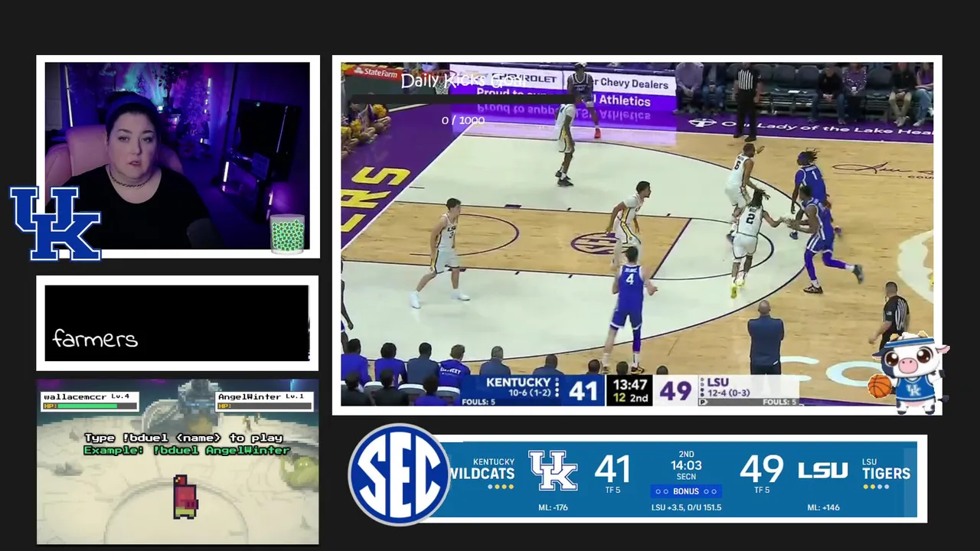Click the blue BONUS indicator
Viewport: 980px width, 551px height.
[x=686, y=491]
